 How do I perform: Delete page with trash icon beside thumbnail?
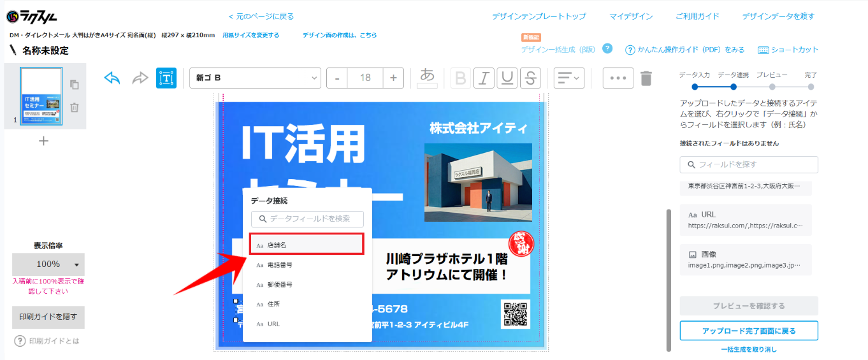(x=75, y=108)
